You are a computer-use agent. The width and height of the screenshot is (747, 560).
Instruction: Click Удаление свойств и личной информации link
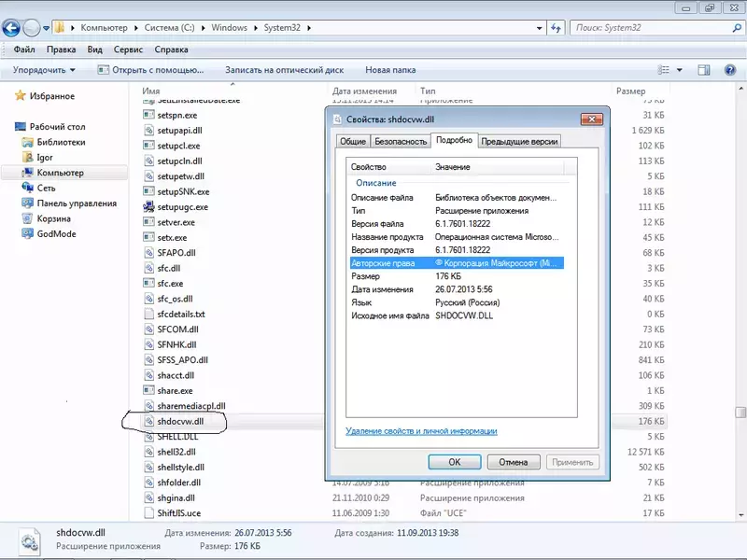click(421, 431)
